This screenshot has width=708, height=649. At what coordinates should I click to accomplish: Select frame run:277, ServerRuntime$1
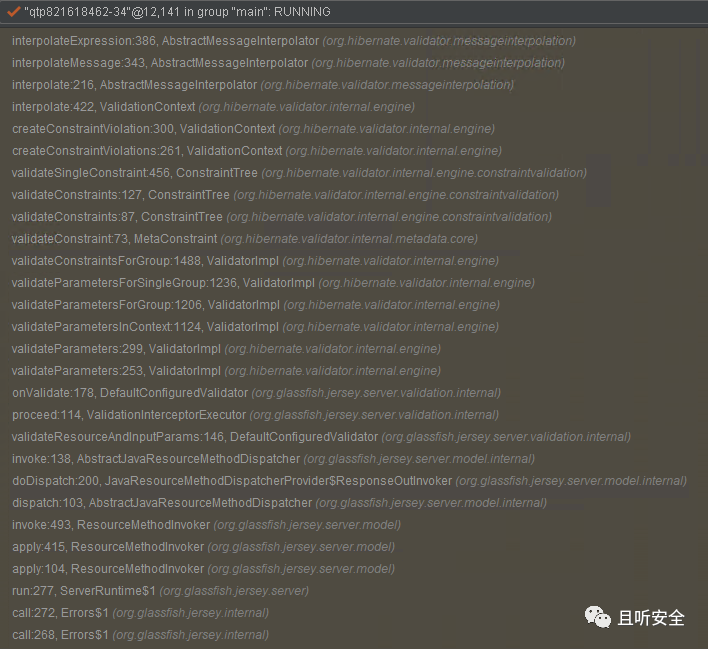[x=161, y=591]
